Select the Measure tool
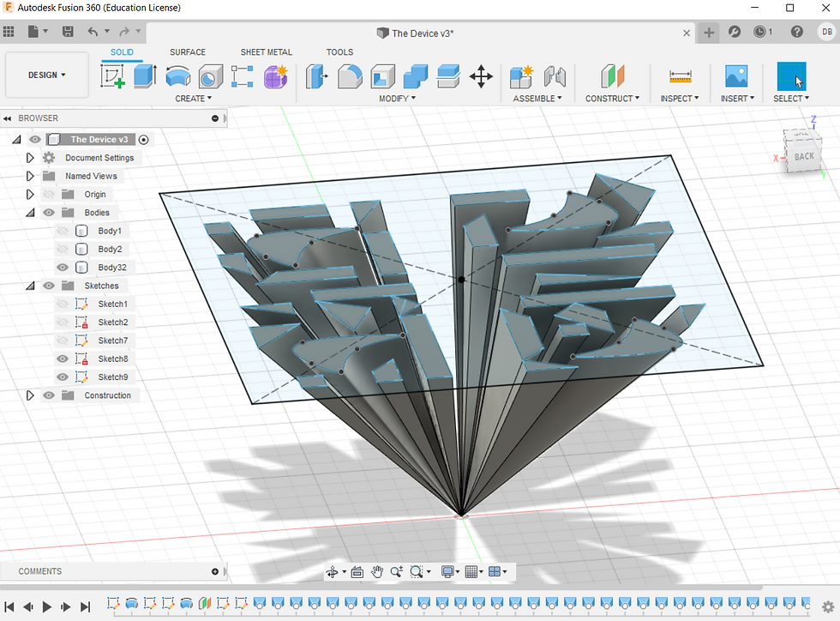This screenshot has height=621, width=840. [x=681, y=76]
